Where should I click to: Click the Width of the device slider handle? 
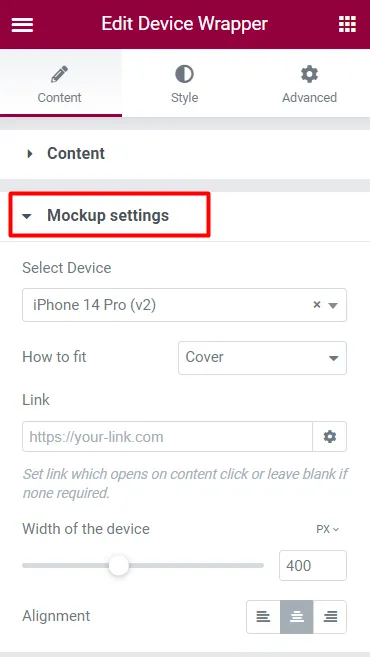pos(119,565)
